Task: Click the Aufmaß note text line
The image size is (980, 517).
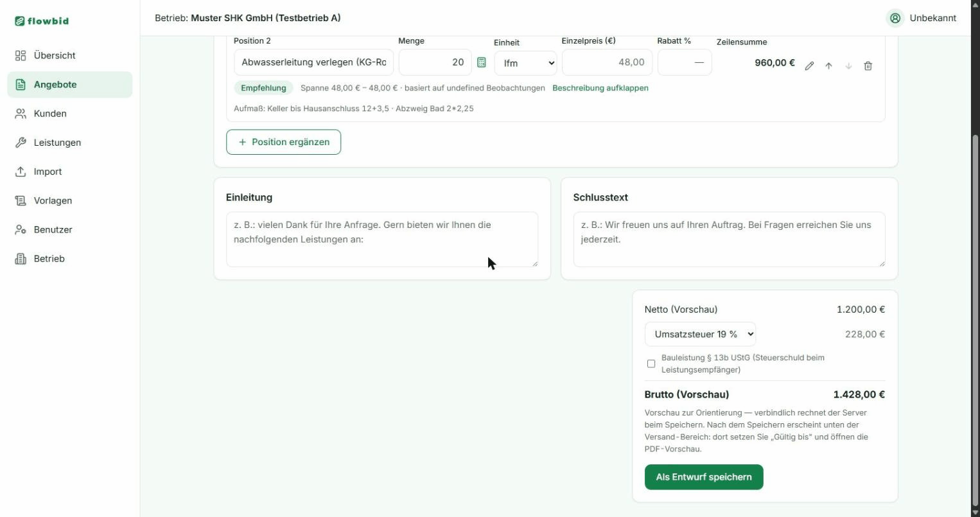Action: pos(354,109)
